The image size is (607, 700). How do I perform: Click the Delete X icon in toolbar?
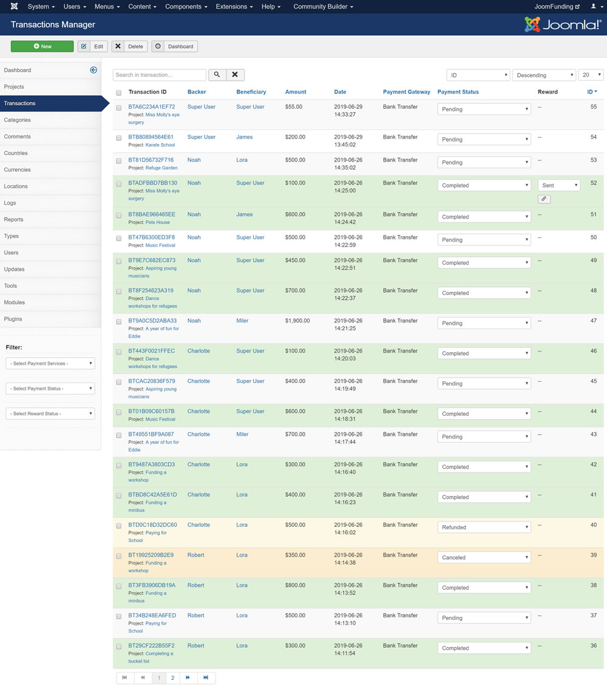click(x=118, y=46)
